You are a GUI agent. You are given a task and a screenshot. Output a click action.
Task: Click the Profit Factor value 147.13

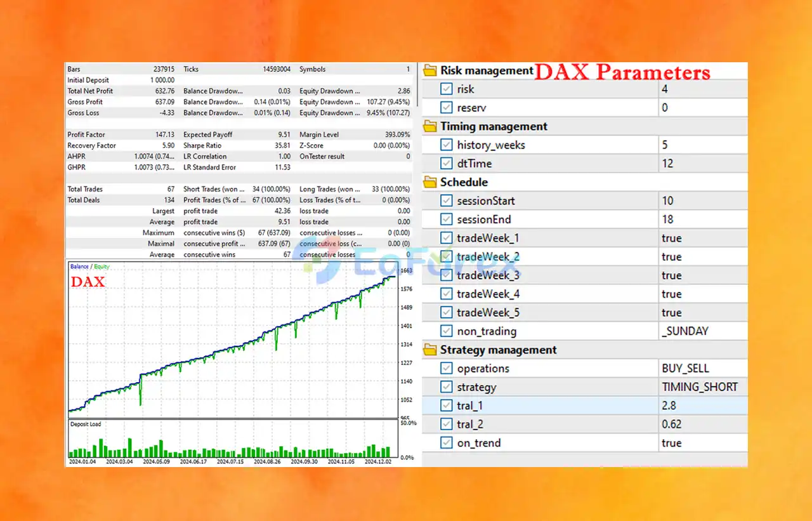tap(164, 135)
